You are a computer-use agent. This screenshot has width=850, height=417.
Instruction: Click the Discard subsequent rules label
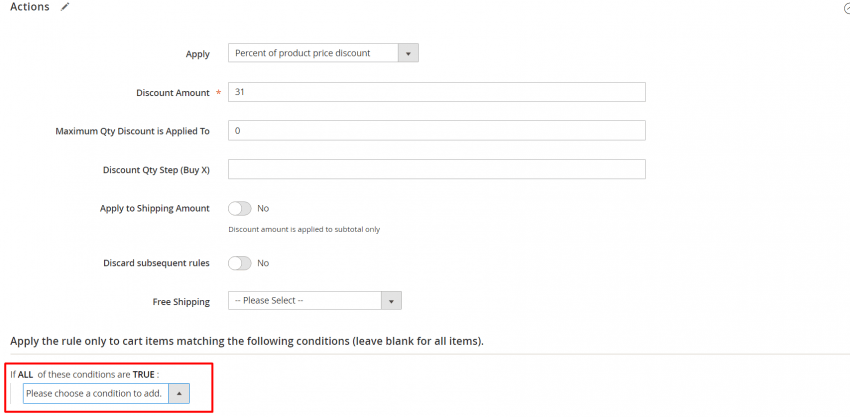click(156, 263)
